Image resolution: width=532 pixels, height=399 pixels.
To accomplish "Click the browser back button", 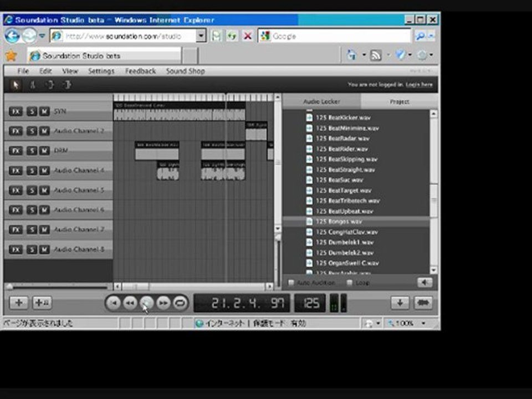I will click(12, 35).
